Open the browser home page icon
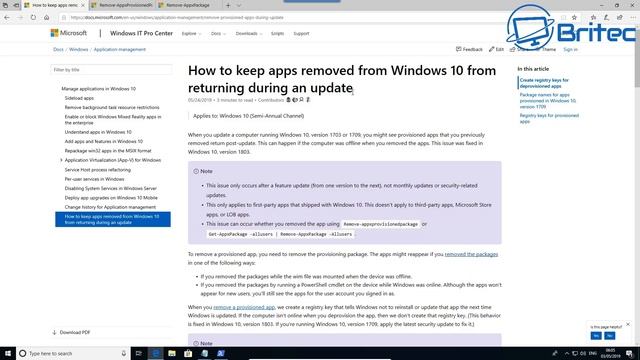The image size is (640, 360). 47,18
